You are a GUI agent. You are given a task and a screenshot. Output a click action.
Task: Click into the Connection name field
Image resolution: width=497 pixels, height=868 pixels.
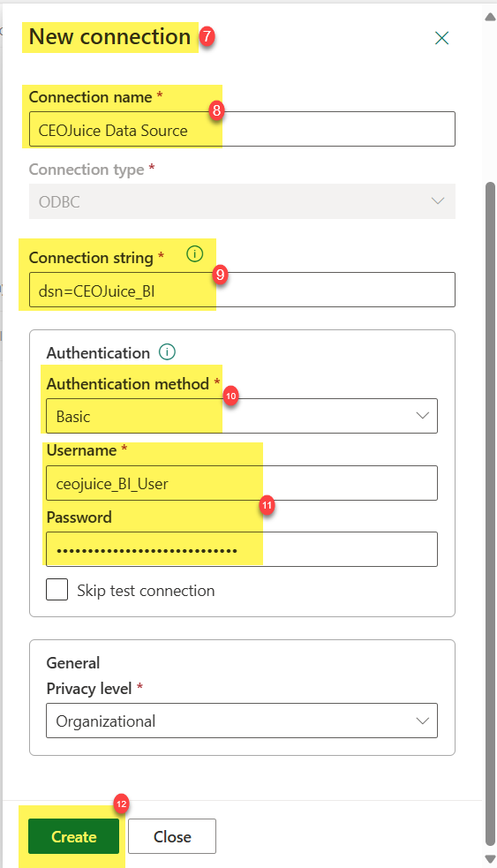pos(242,130)
